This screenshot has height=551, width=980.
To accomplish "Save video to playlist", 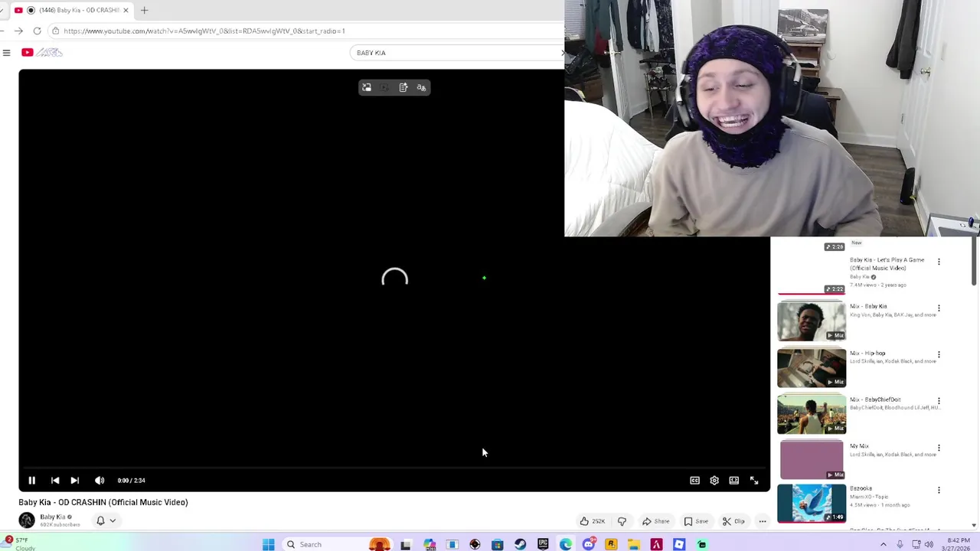I will [696, 521].
